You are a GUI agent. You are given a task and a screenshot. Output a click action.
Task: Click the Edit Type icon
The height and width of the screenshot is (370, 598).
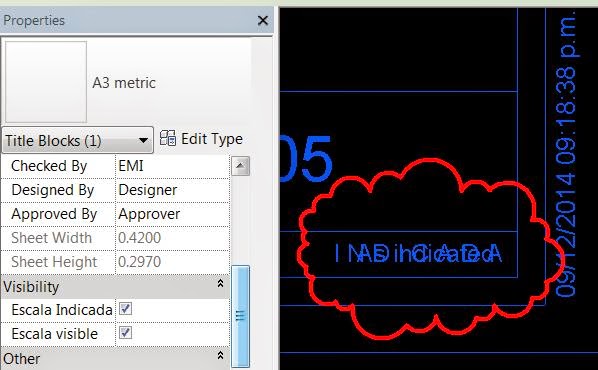(167, 138)
